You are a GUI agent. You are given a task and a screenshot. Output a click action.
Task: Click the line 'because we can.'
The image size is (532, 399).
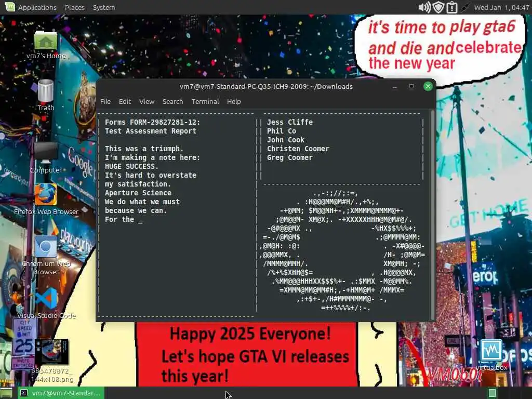pyautogui.click(x=136, y=210)
